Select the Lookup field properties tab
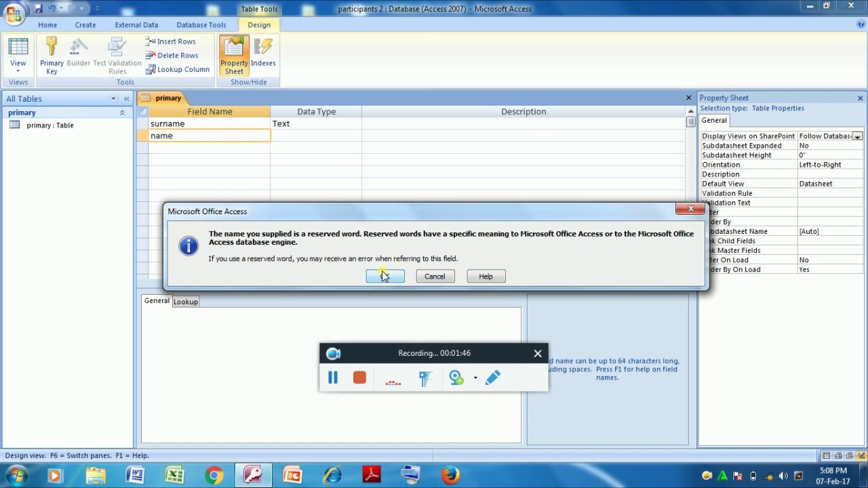Viewport: 868px width, 488px height. (185, 302)
